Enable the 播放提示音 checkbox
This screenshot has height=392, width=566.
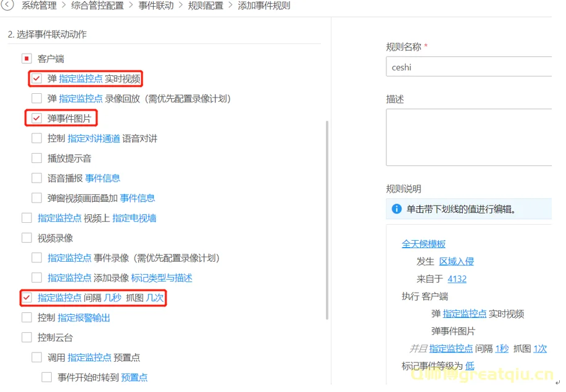click(37, 158)
